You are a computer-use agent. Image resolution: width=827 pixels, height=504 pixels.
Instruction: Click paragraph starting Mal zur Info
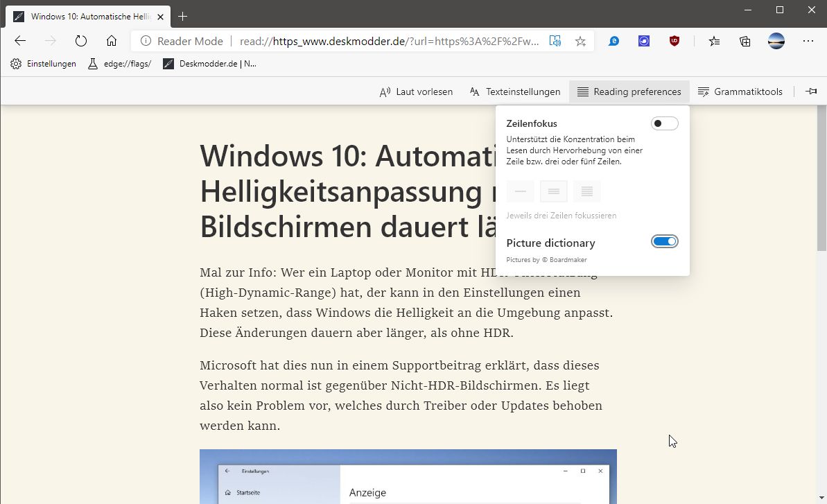point(406,303)
